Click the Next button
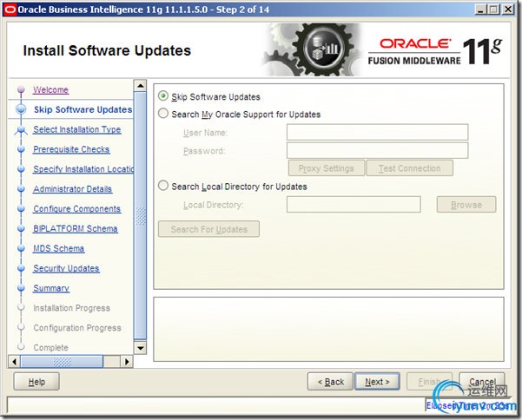This screenshot has height=420, width=522. point(377,382)
